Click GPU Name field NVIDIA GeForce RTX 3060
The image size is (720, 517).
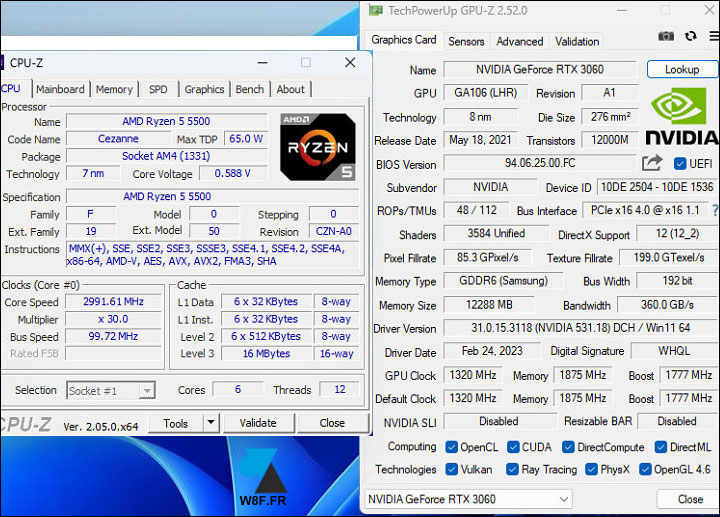[x=540, y=69]
